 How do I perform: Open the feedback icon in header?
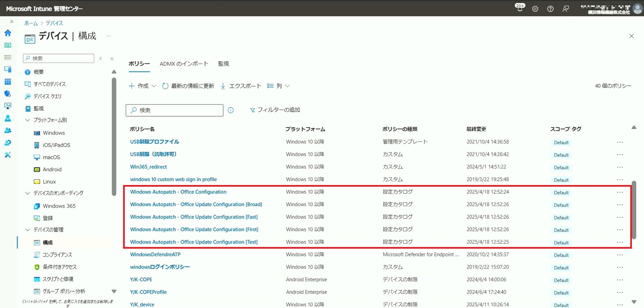tap(566, 9)
